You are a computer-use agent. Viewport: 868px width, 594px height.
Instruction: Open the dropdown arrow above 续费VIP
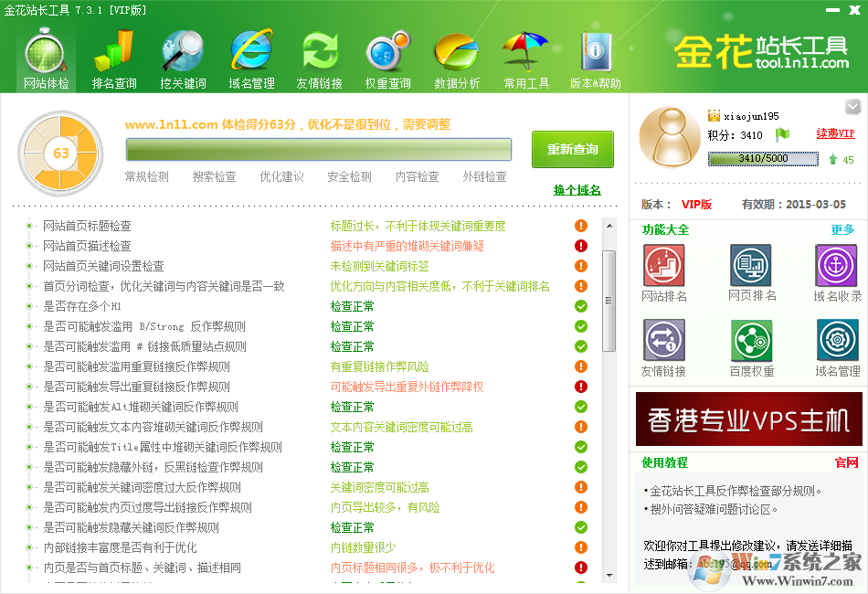852,106
